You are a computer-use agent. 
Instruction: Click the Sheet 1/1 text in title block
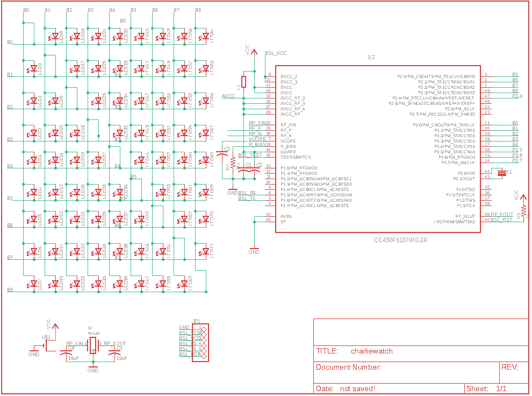pyautogui.click(x=486, y=387)
